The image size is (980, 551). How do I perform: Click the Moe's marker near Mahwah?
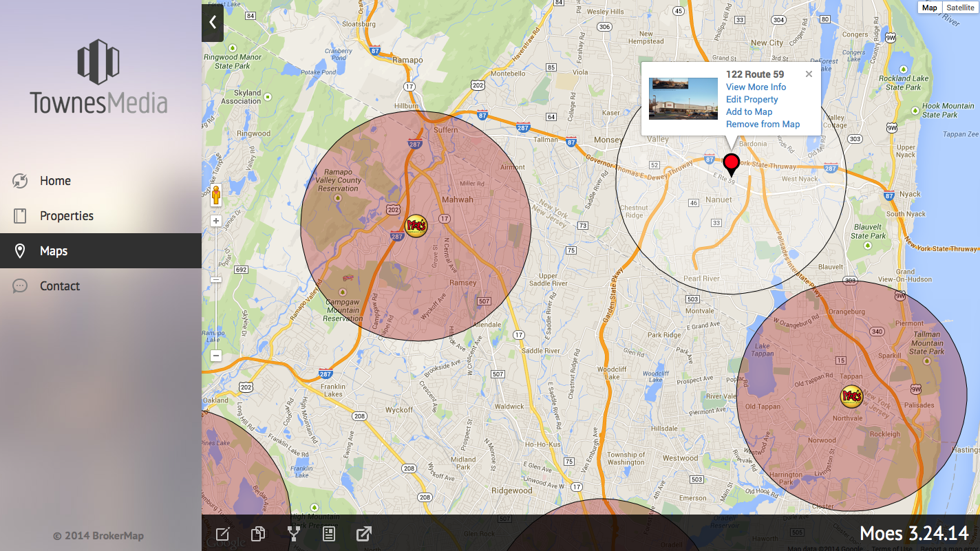(416, 226)
